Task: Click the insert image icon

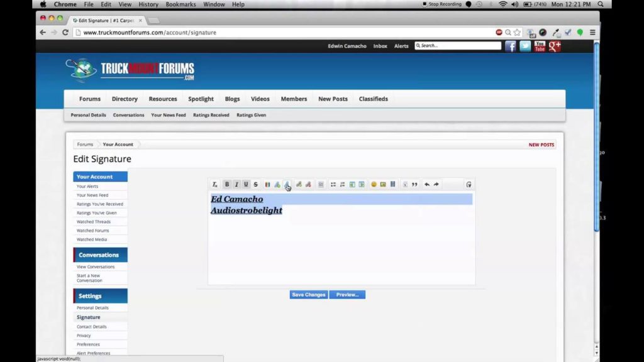Action: tap(383, 185)
